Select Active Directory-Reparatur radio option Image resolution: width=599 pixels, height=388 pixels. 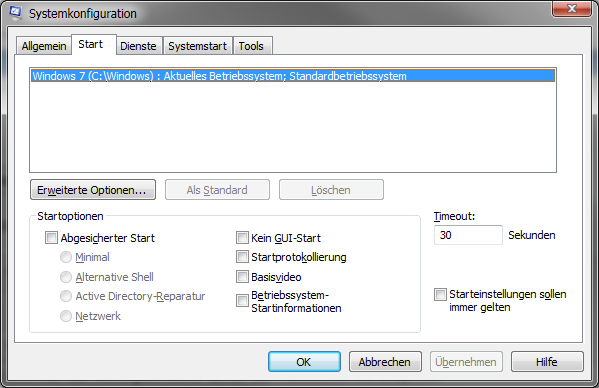[x=66, y=296]
